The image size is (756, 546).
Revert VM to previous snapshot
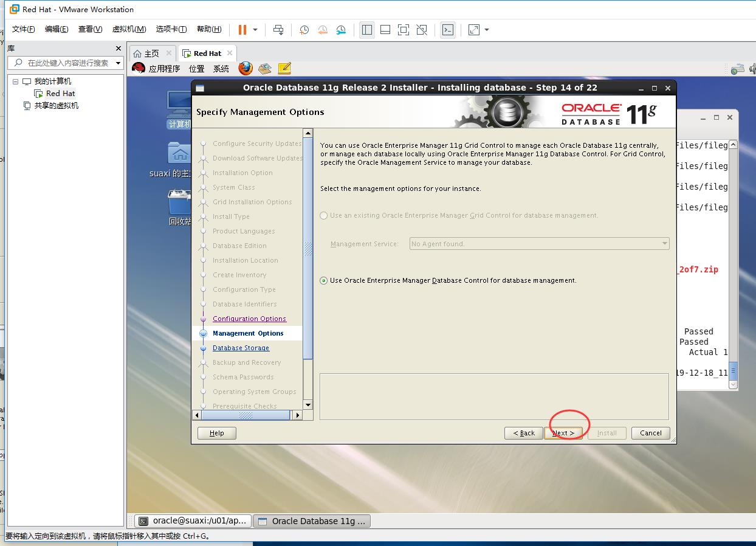pyautogui.click(x=323, y=30)
